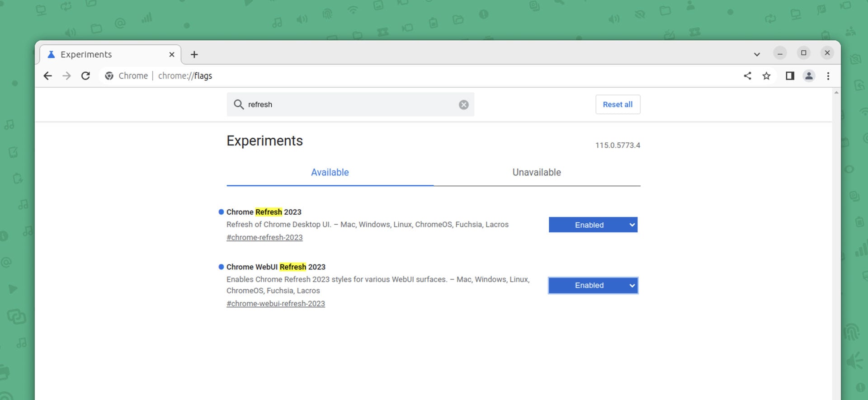Switch to the Unavailable tab
This screenshot has width=868, height=400.
(537, 172)
